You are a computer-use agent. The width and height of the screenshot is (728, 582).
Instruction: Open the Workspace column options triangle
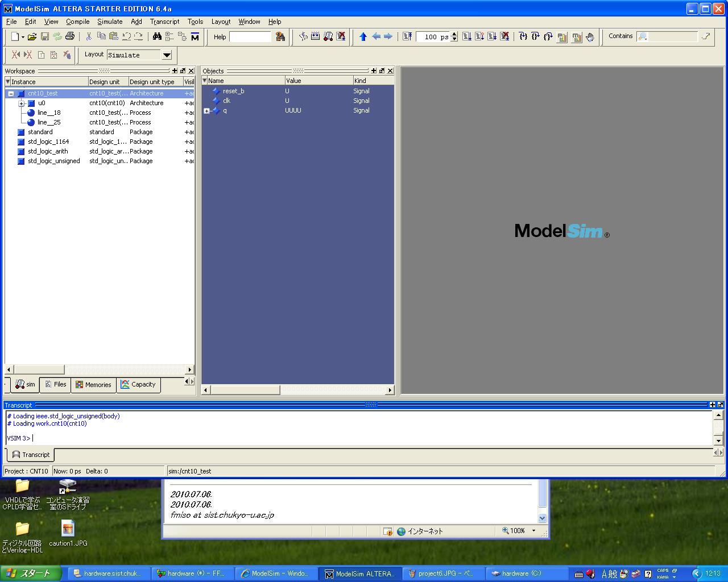(7, 82)
